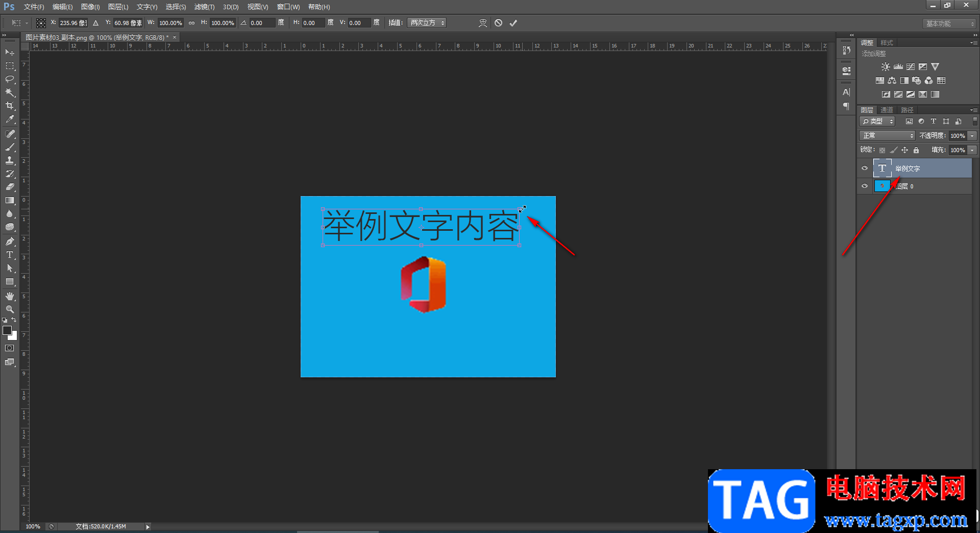Toggle relative positioning triangle
Screen dimensions: 980x533
tap(95, 23)
